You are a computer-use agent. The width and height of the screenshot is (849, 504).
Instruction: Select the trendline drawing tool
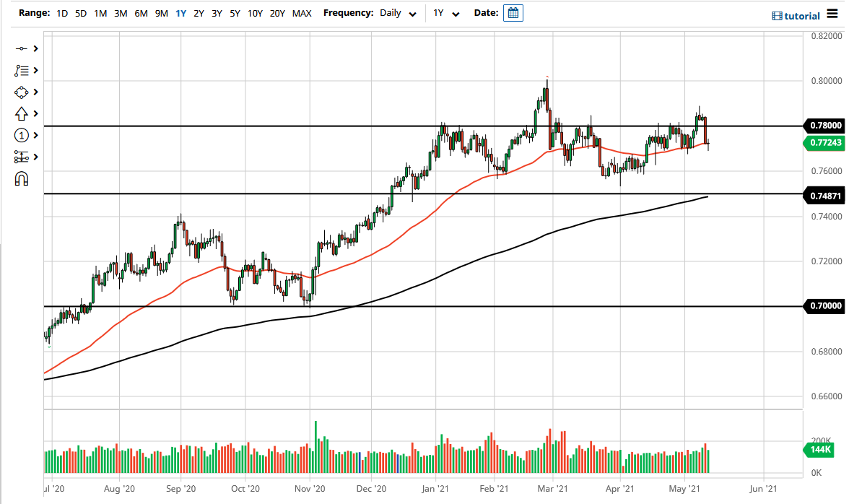[22, 48]
